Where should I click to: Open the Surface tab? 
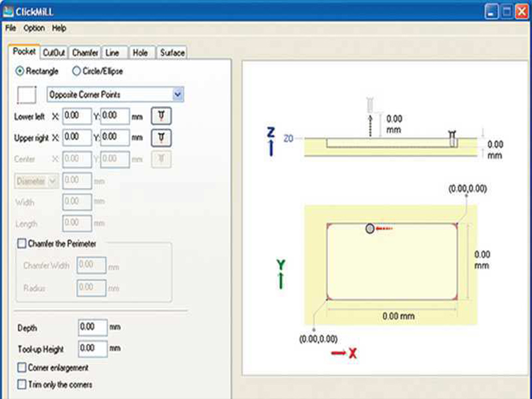click(172, 51)
